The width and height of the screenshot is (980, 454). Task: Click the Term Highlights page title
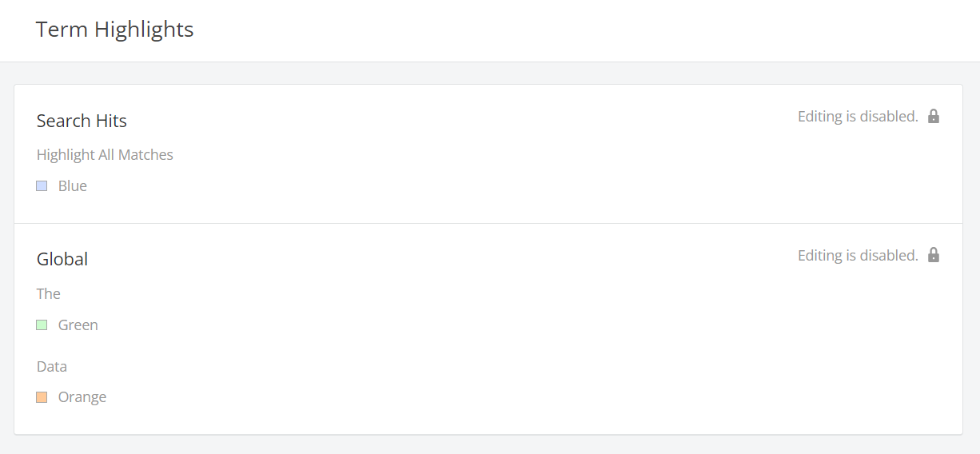pyautogui.click(x=115, y=30)
